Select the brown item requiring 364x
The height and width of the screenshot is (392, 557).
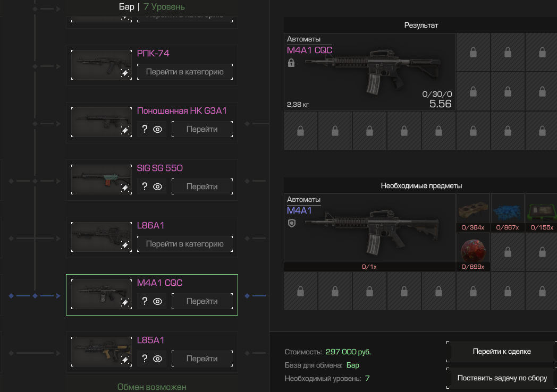[x=473, y=212]
